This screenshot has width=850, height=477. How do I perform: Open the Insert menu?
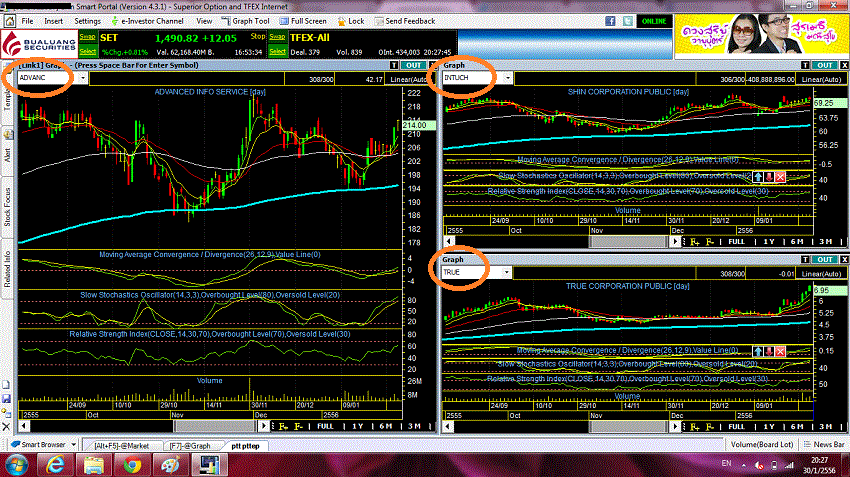(x=54, y=21)
